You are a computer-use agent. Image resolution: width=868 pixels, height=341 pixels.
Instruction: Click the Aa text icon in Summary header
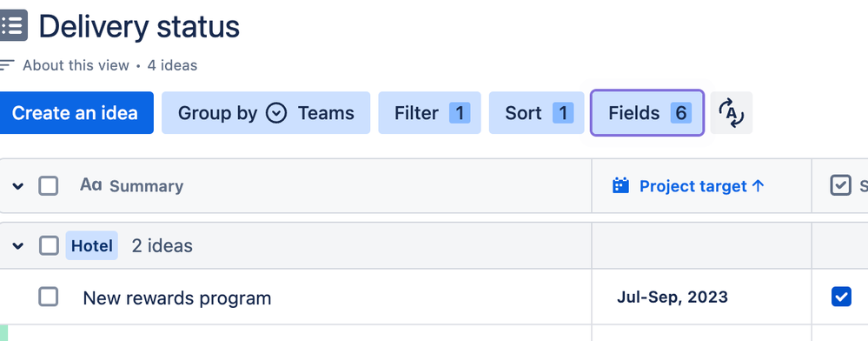[90, 184]
